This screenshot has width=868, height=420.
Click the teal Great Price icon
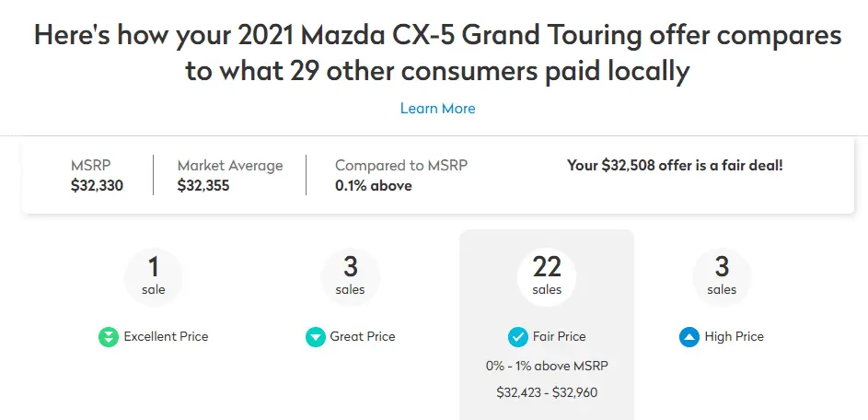pyautogui.click(x=316, y=337)
